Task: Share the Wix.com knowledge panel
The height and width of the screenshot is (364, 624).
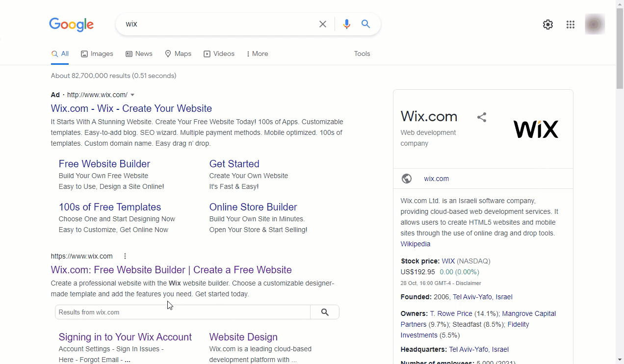Action: [482, 117]
